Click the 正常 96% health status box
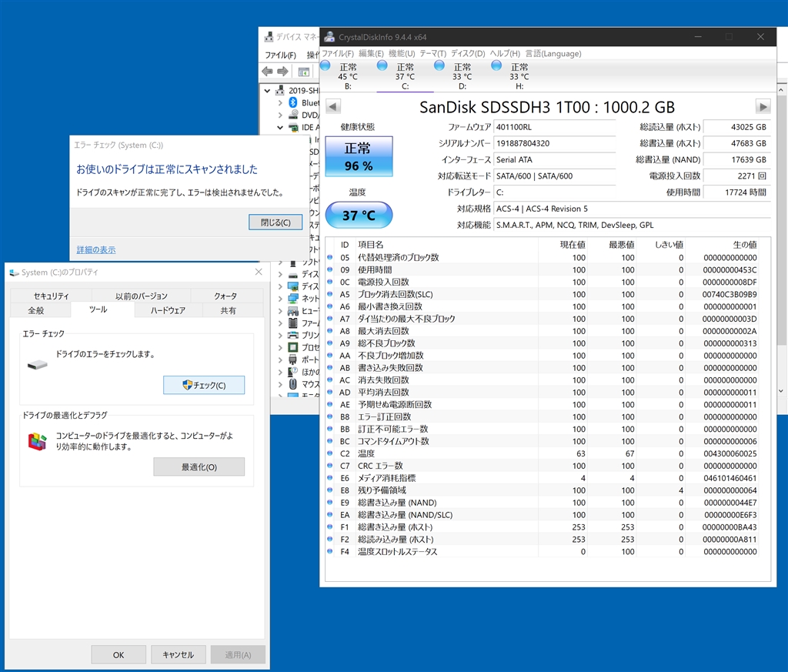 pos(358,156)
